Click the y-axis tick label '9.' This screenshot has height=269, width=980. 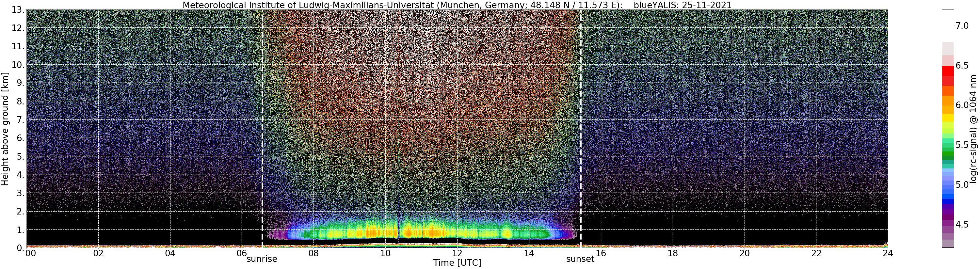point(21,83)
